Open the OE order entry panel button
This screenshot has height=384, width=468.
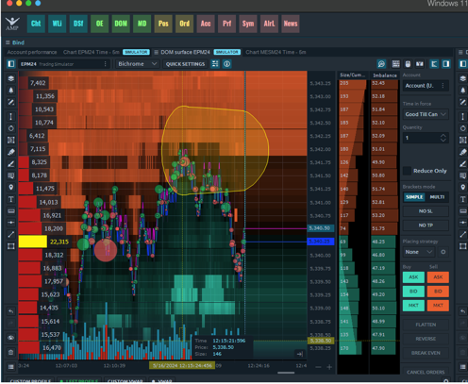(x=99, y=24)
